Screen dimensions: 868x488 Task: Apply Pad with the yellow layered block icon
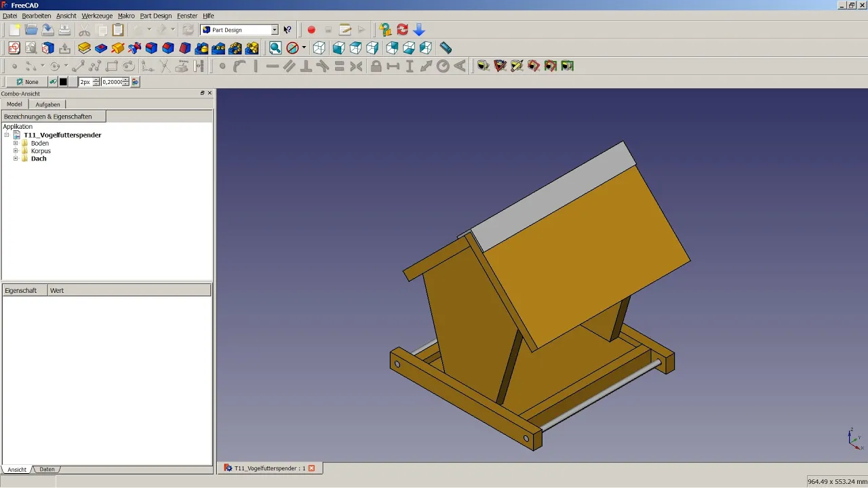tap(84, 48)
